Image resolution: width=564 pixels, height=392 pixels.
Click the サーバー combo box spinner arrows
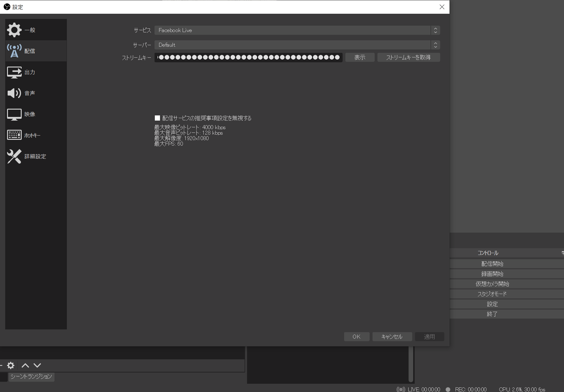coord(435,45)
